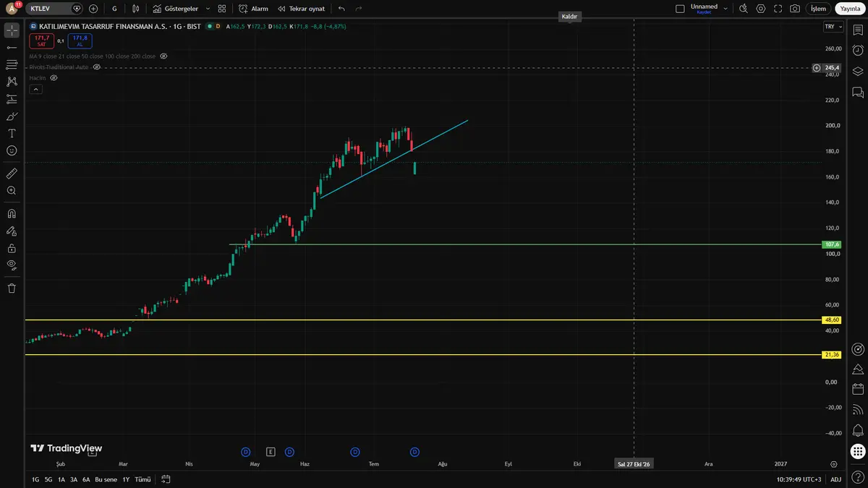Click the Kaydet save link
The image size is (868, 488).
pos(704,12)
